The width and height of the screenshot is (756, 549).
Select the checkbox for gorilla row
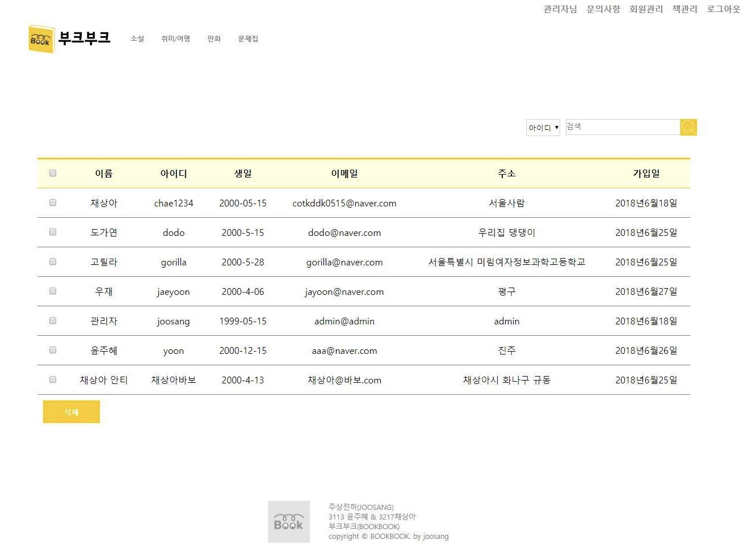click(x=53, y=261)
